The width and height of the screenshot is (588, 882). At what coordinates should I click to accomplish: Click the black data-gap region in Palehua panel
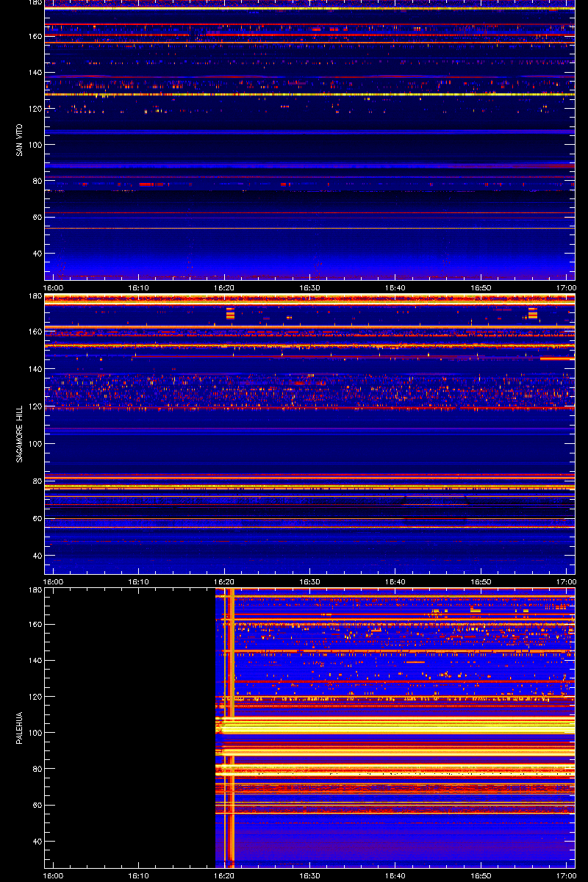(130, 728)
